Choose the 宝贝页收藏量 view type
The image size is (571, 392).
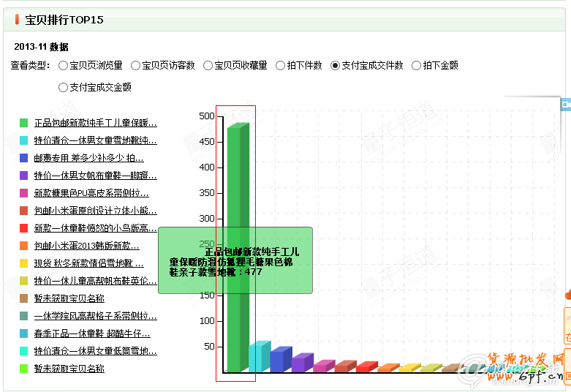pos(208,66)
